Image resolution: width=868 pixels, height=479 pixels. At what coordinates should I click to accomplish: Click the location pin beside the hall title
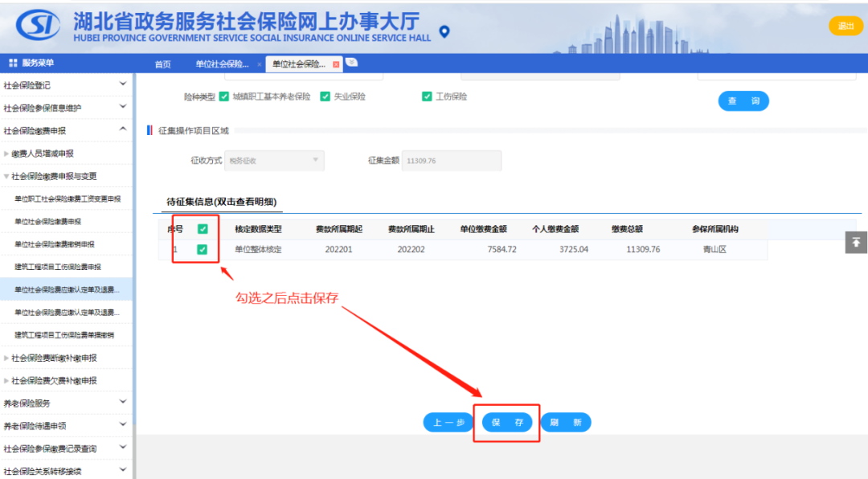tap(444, 31)
